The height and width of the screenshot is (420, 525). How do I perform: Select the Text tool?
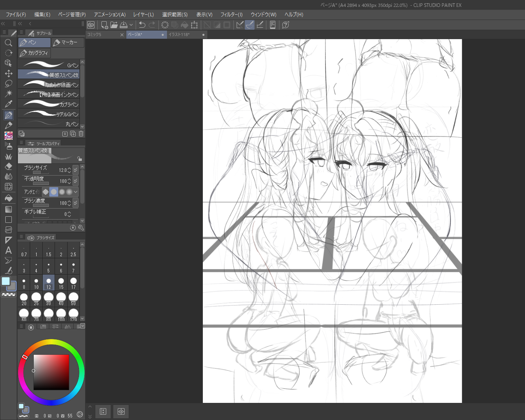8,250
